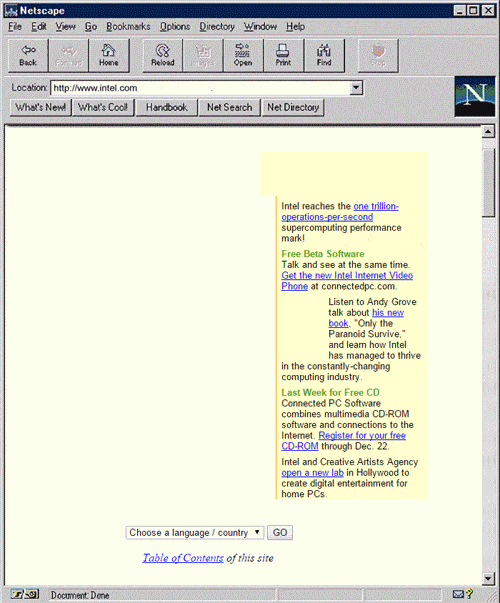Open the Help menu
Screen dimensions: 500x603
pyautogui.click(x=295, y=27)
